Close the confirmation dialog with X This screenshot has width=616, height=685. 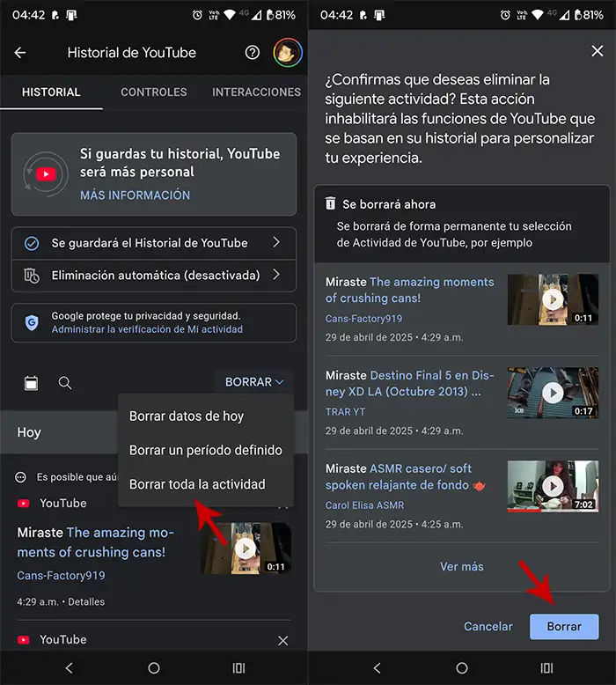tap(598, 51)
